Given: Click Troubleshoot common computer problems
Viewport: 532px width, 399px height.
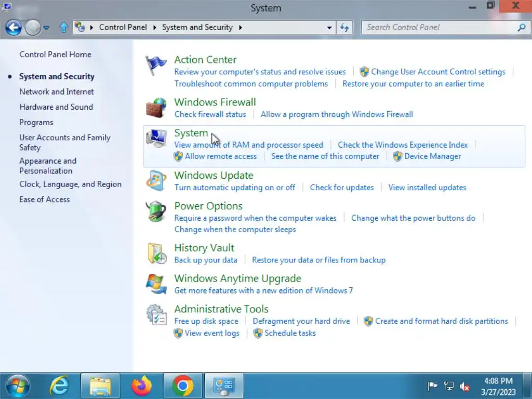Looking at the screenshot, I should tap(251, 84).
